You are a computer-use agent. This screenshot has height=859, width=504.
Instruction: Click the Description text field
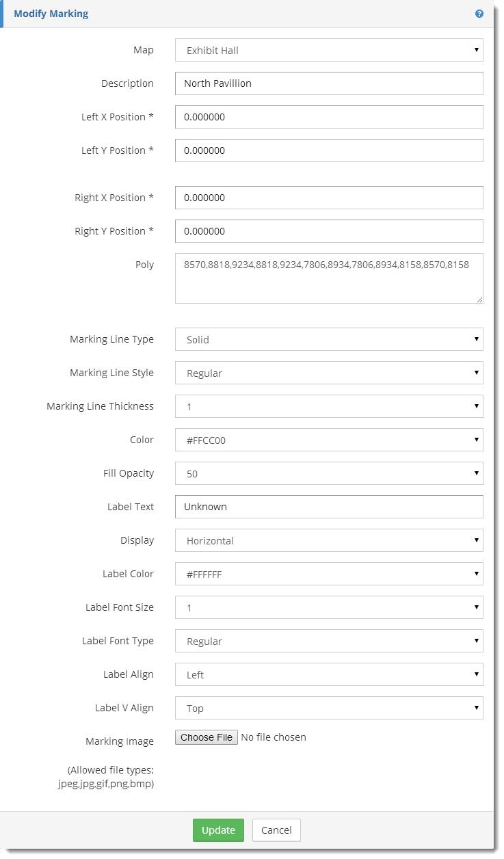[x=329, y=83]
